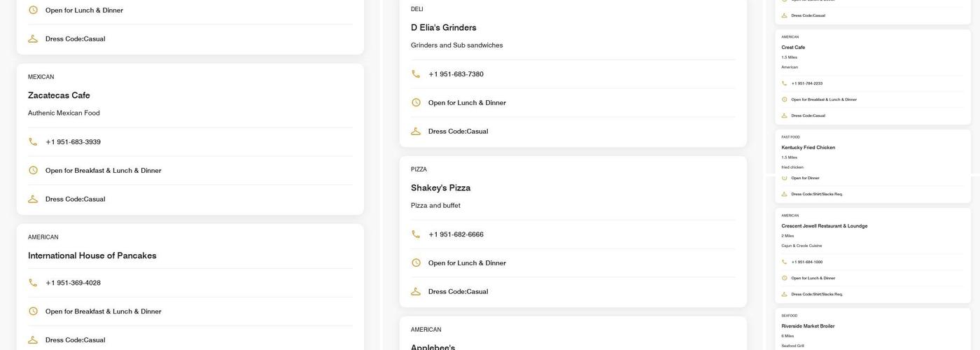980x350 pixels.
Task: Open the Kentucky Fried Chicken card
Action: pyautogui.click(x=808, y=148)
